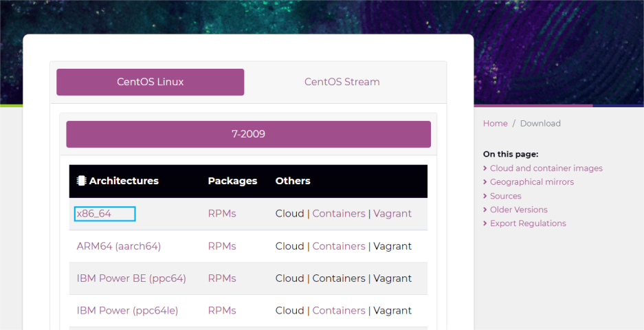
Task: Click Containers in the ARM64 row
Action: pyautogui.click(x=339, y=246)
